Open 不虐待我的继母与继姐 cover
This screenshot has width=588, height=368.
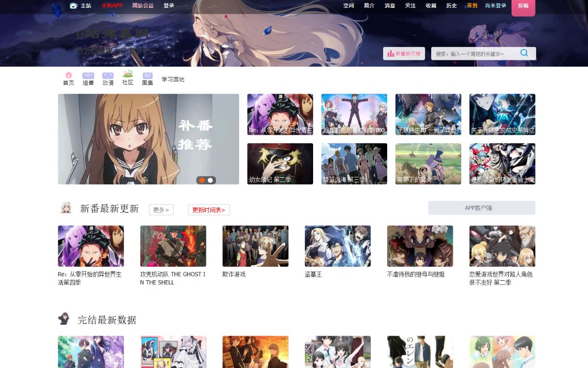[x=420, y=246]
